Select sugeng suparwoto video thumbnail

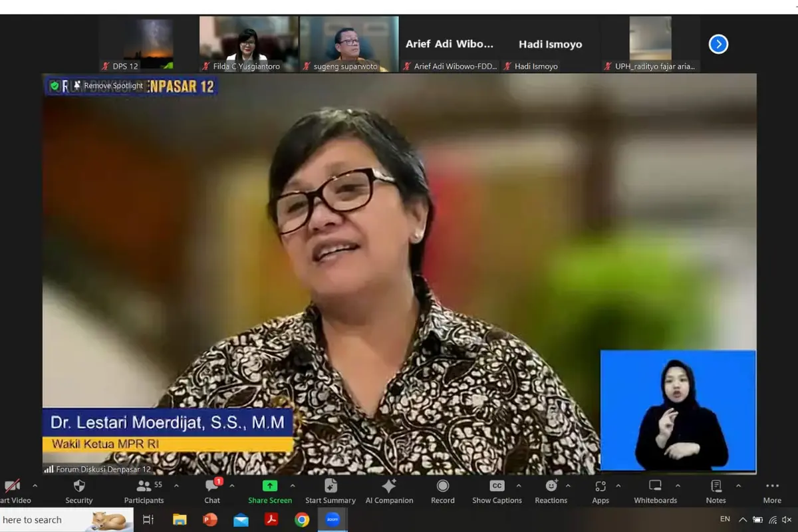tap(348, 44)
